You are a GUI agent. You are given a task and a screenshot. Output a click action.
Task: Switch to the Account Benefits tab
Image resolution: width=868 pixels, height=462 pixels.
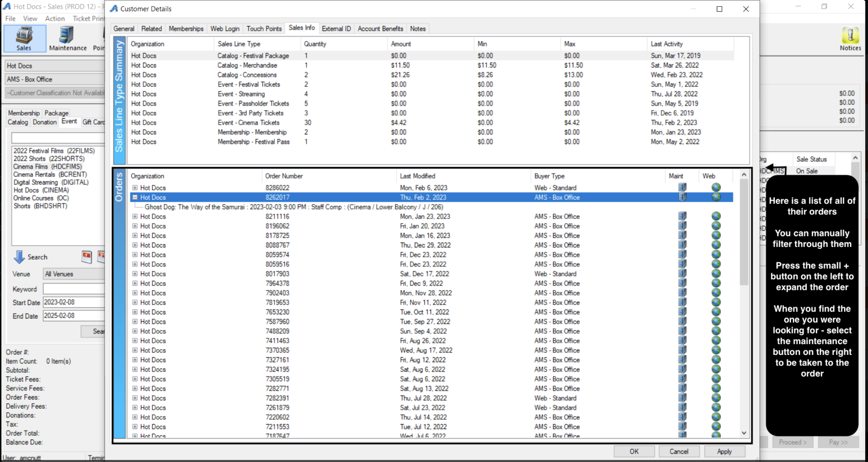(x=380, y=29)
